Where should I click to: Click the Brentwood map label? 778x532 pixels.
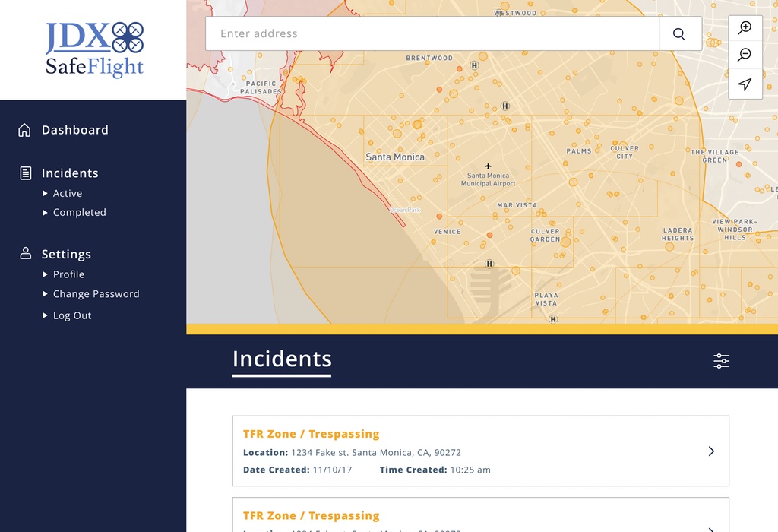(429, 58)
